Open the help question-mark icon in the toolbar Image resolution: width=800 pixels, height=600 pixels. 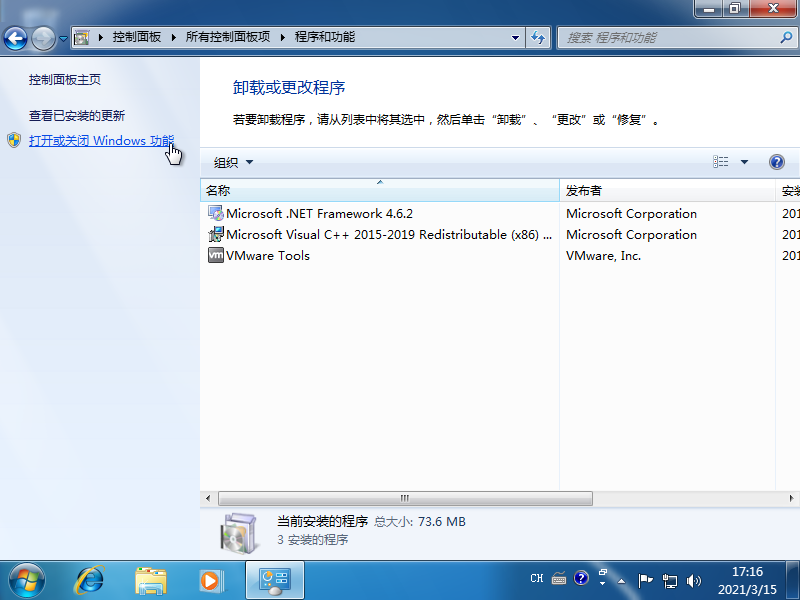[777, 161]
